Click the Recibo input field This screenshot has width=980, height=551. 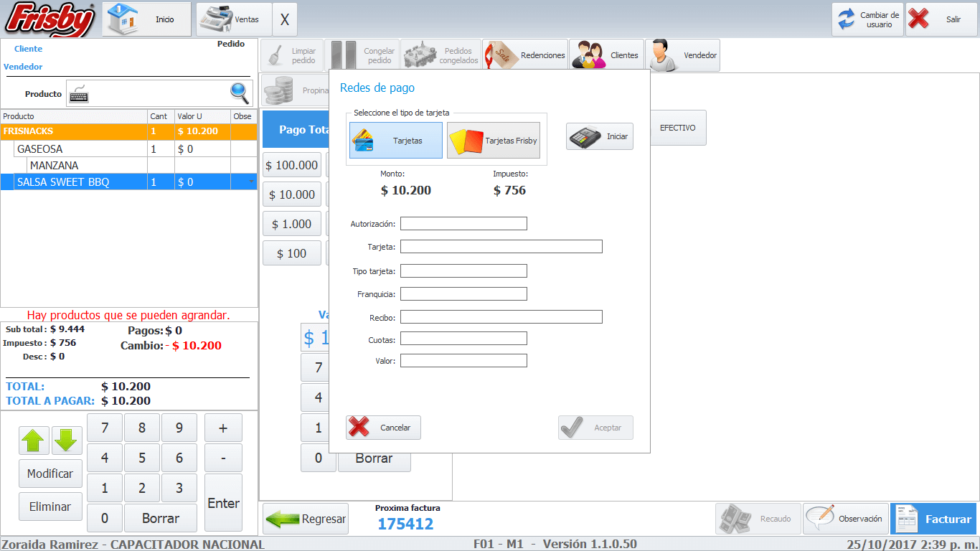(x=501, y=317)
